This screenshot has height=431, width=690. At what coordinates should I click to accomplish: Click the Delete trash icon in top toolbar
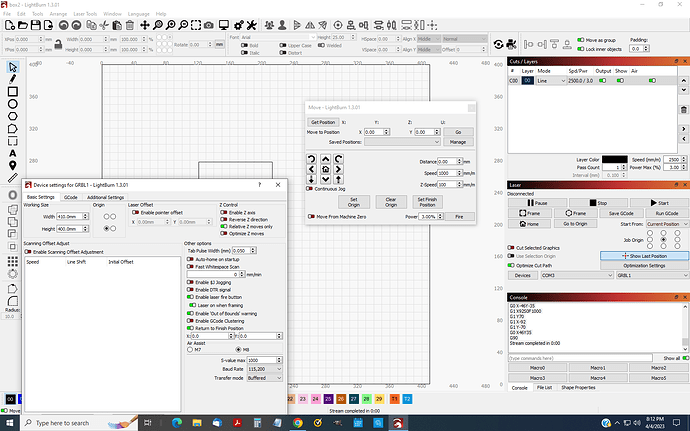pyautogui.click(x=130, y=26)
